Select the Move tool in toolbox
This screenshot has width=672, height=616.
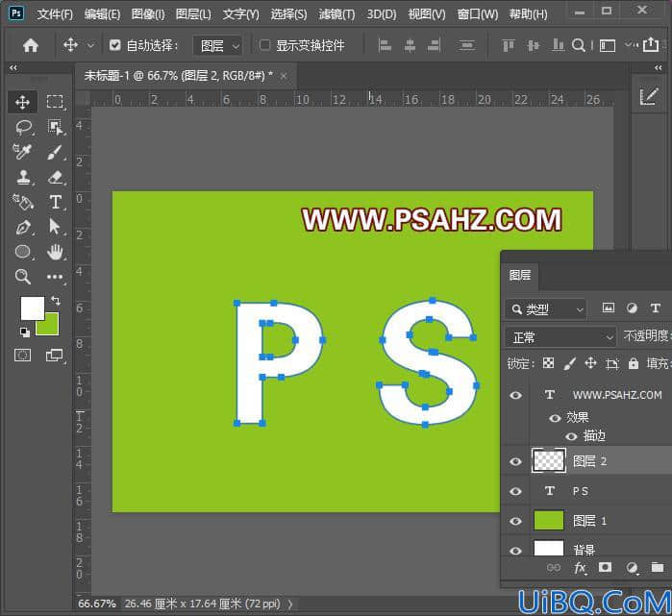tap(22, 102)
